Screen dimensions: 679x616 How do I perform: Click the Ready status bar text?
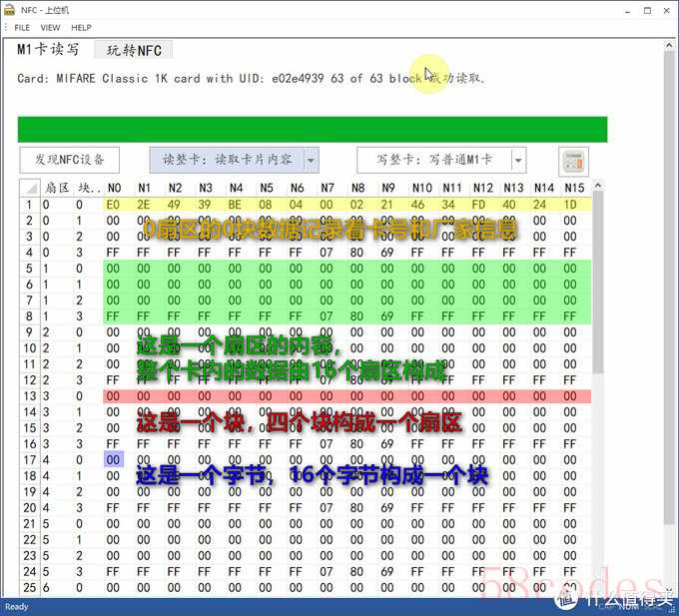click(16, 607)
